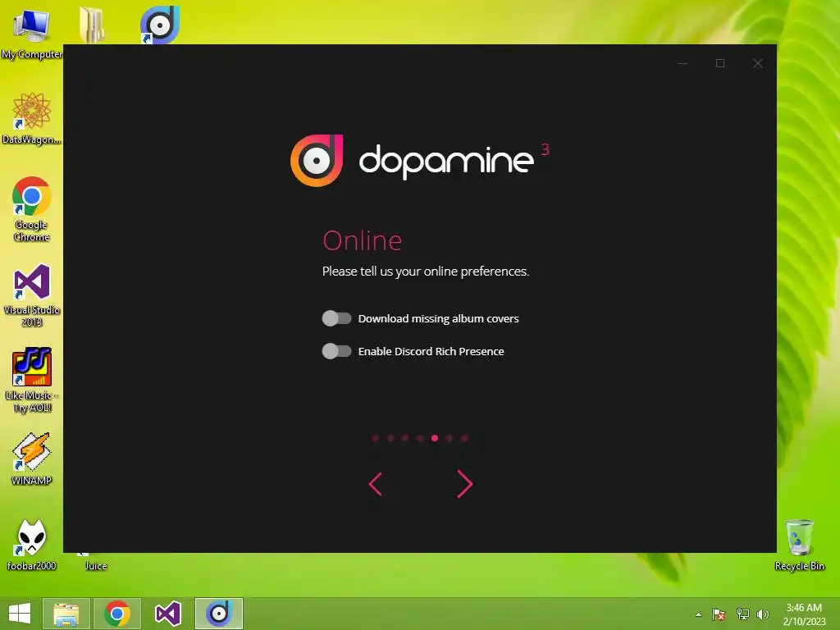Select Google Chrome desktop shortcut
The width and height of the screenshot is (840, 630).
[32, 209]
